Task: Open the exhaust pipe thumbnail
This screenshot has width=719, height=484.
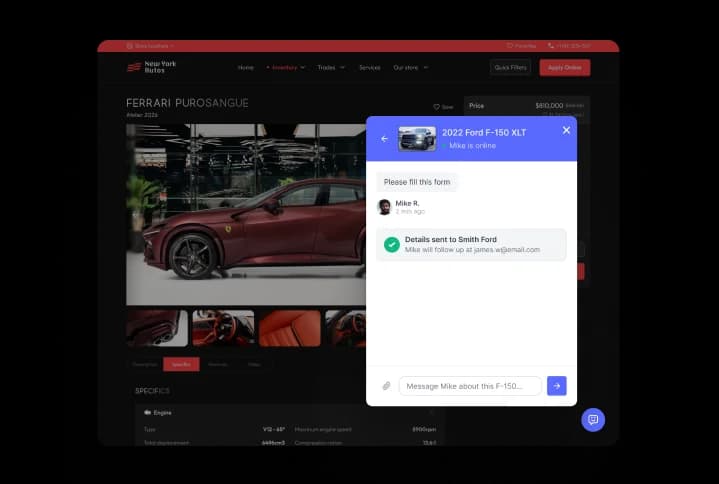Action: [157, 328]
